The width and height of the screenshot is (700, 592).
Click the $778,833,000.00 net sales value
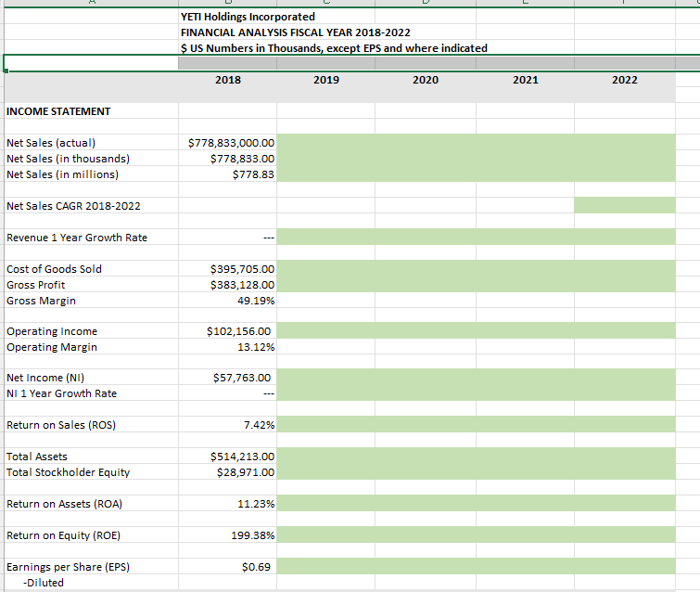[x=231, y=143]
